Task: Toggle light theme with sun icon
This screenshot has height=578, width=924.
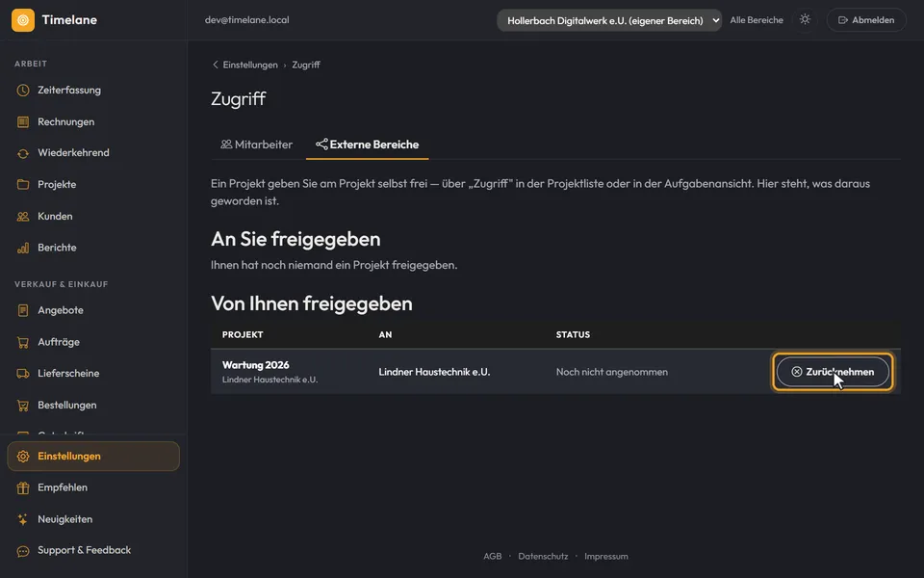Action: tap(805, 19)
